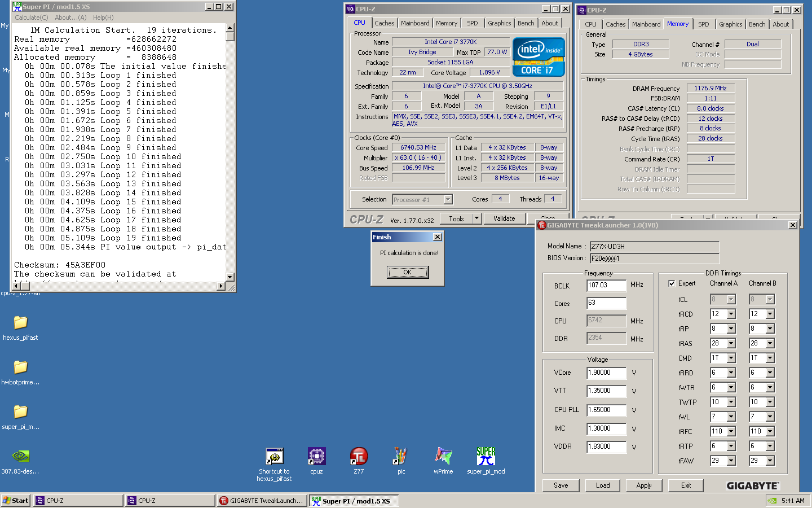This screenshot has width=812, height=508.
Task: Switch to SPD tab in right CPU-Z window
Action: click(704, 24)
